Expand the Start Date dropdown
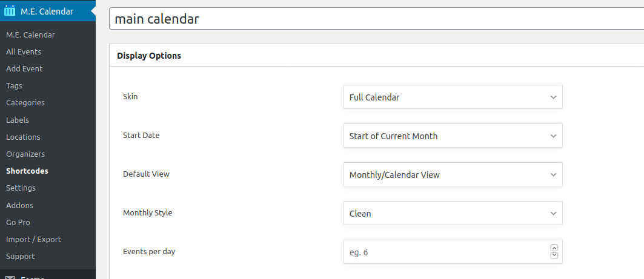The width and height of the screenshot is (644, 279). [453, 136]
